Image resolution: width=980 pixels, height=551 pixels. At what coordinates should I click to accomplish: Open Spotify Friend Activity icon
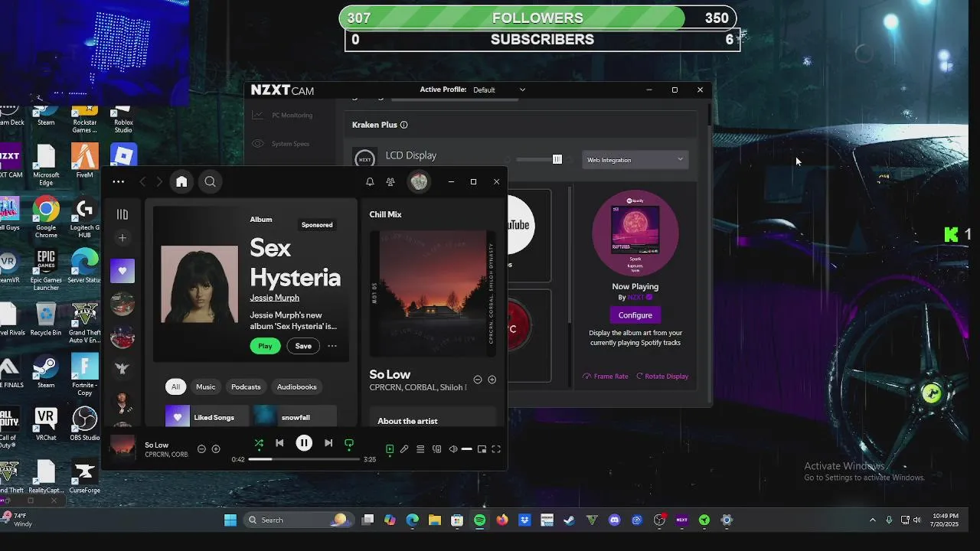click(390, 181)
